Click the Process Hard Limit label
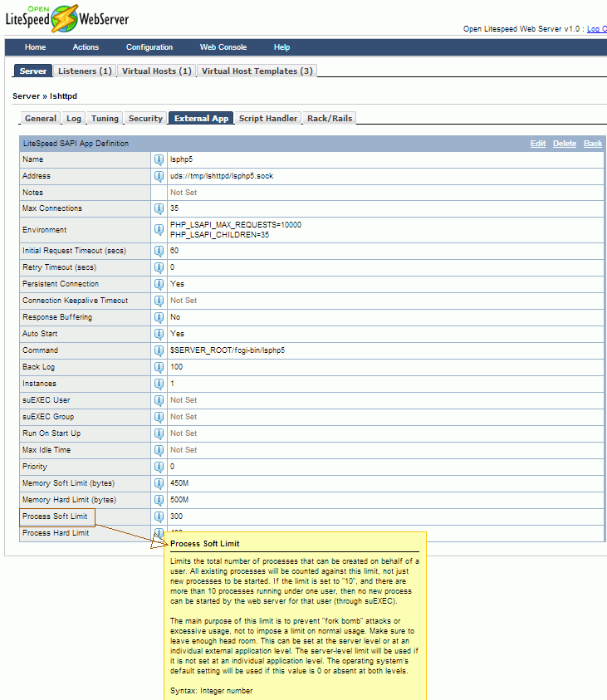Screen dimensions: 607x700 (56, 533)
